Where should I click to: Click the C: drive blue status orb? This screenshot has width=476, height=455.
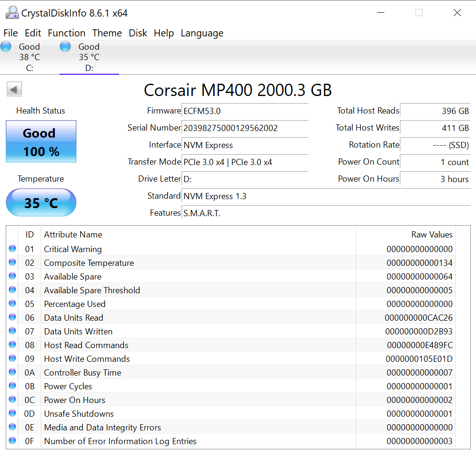[x=6, y=47]
